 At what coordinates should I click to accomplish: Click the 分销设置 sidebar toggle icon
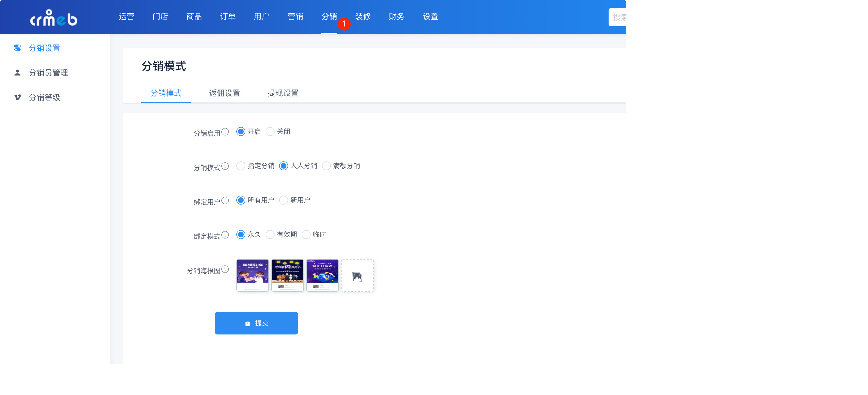tap(17, 48)
